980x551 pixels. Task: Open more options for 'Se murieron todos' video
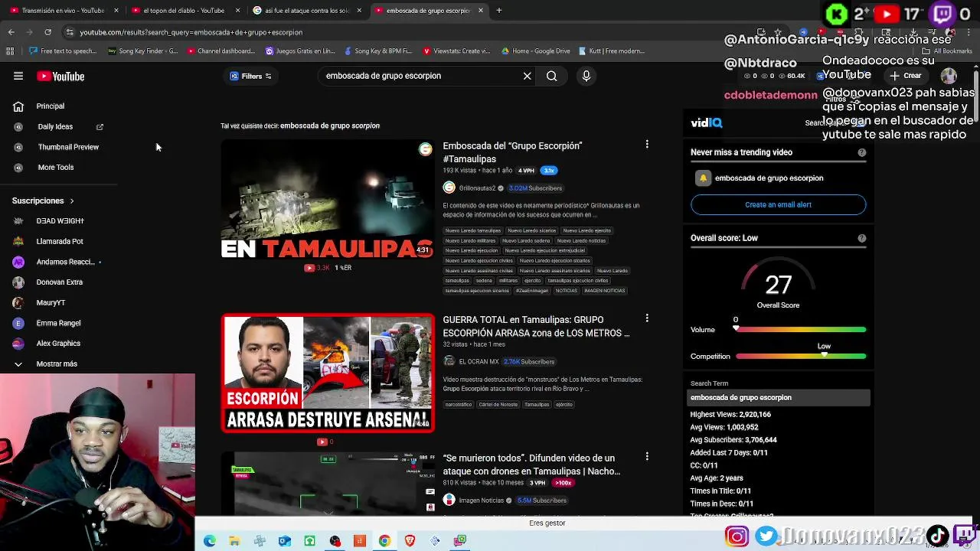click(647, 457)
